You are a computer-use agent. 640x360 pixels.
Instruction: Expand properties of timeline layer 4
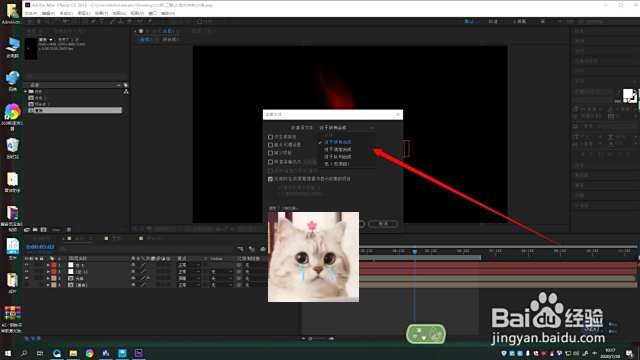tap(48, 285)
